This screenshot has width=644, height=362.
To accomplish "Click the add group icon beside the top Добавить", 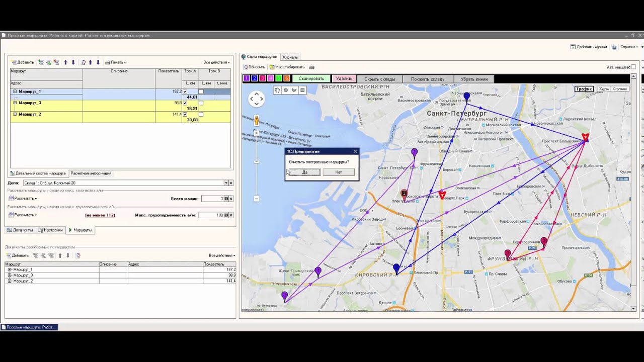I will (41, 62).
